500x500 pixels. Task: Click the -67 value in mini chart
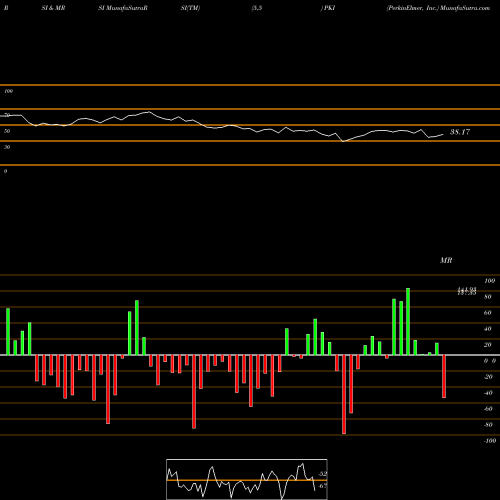pyautogui.click(x=322, y=486)
